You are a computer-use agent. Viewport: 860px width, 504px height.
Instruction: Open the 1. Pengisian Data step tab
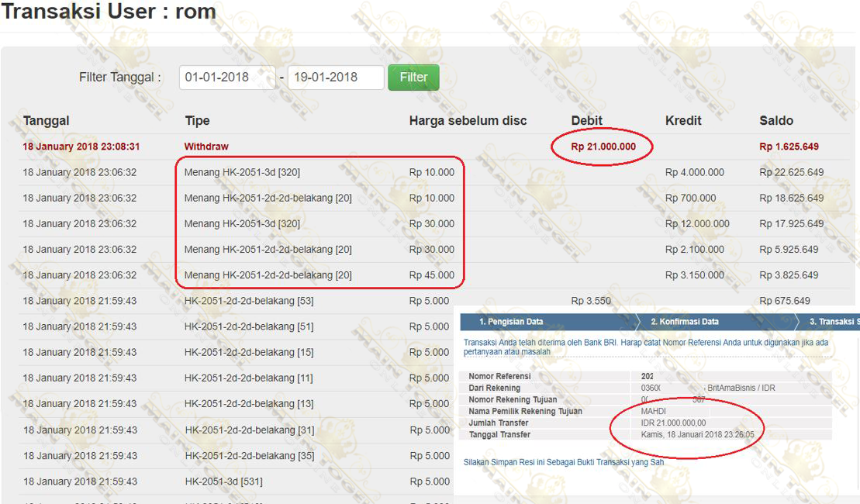(510, 322)
